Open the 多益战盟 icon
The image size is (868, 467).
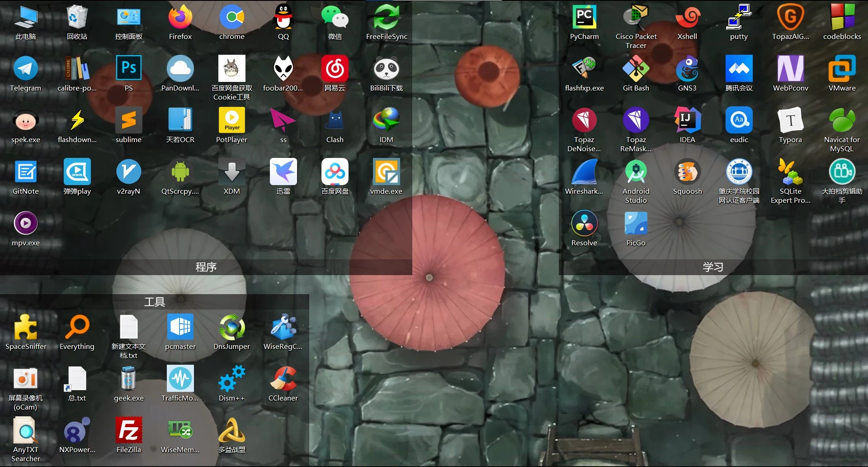tap(232, 430)
